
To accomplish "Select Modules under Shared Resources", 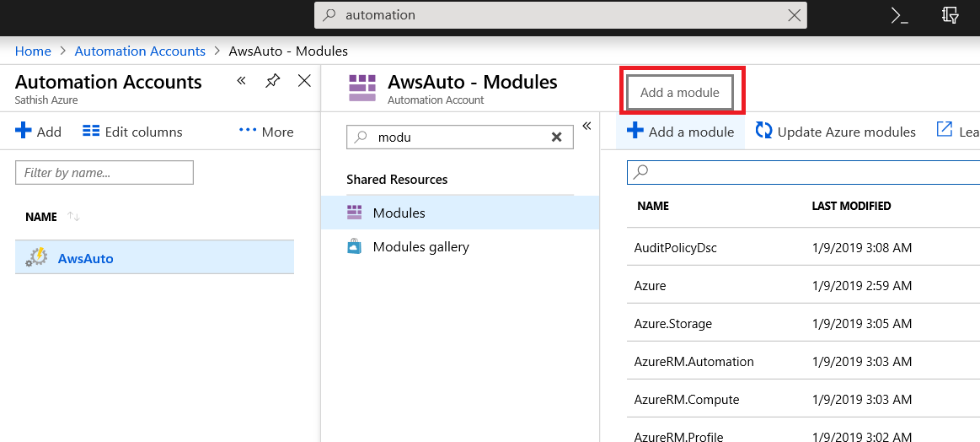I will pyautogui.click(x=399, y=213).
